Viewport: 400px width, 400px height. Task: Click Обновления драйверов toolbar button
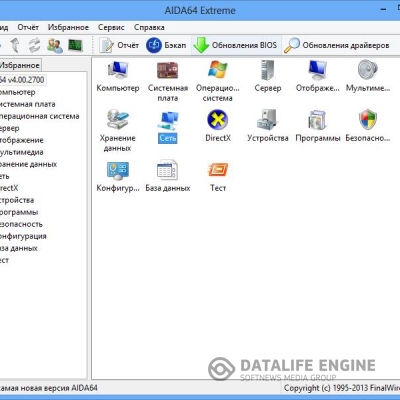point(337,45)
